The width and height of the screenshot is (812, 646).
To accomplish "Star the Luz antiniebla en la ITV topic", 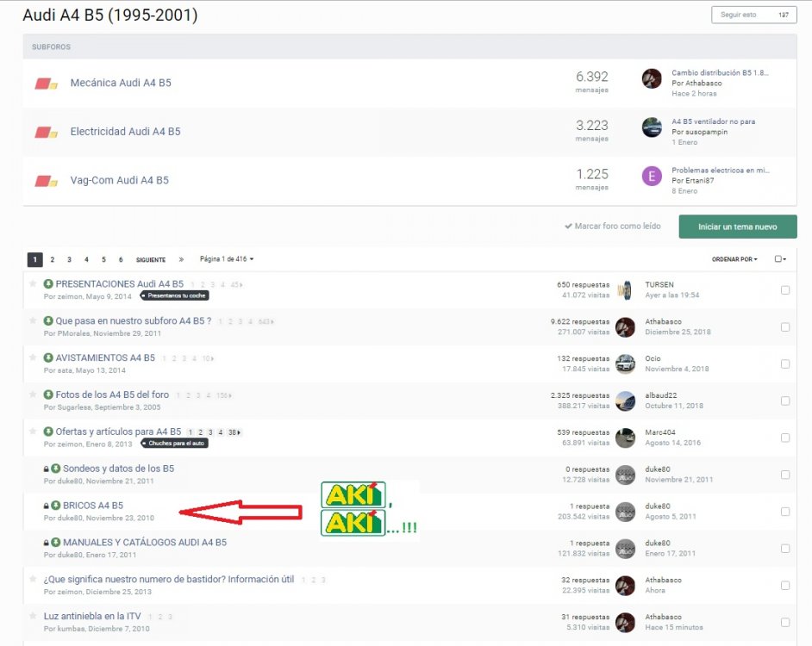I will [33, 616].
